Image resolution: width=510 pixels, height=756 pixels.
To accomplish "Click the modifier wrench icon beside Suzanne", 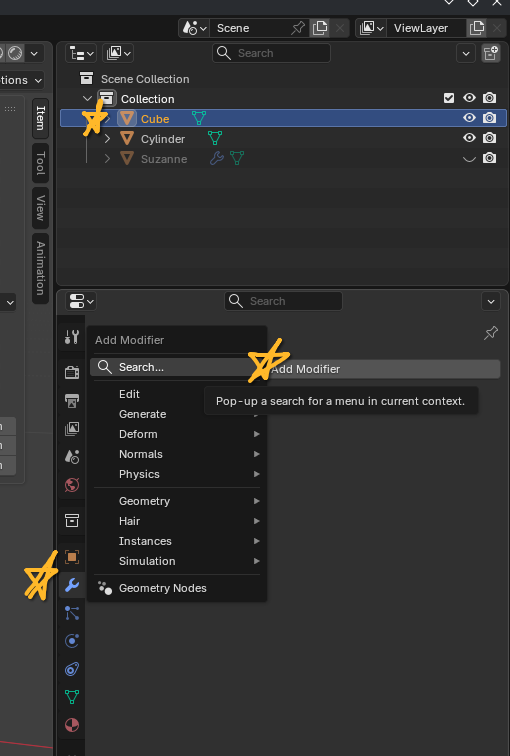I will pos(217,158).
